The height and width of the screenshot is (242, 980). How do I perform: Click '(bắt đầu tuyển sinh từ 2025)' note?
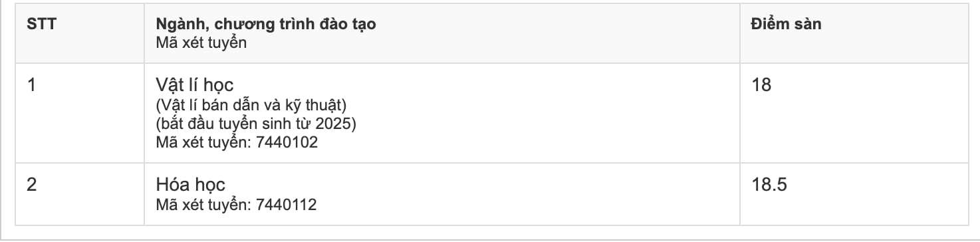pyautogui.click(x=247, y=124)
